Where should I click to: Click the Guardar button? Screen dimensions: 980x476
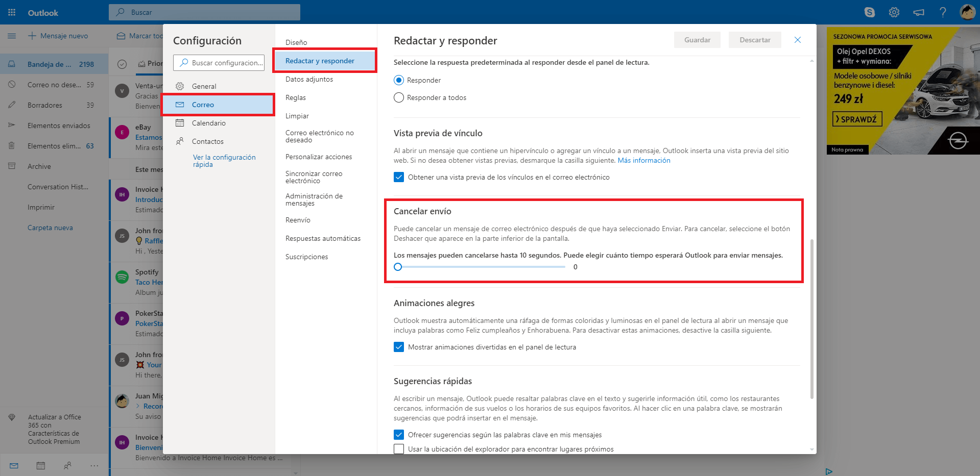(x=697, y=40)
